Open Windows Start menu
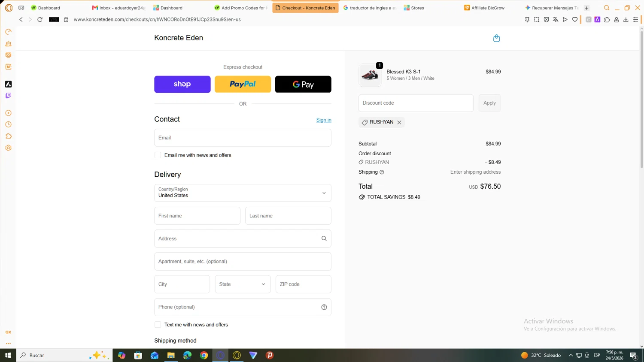The height and width of the screenshot is (362, 644). [8, 355]
